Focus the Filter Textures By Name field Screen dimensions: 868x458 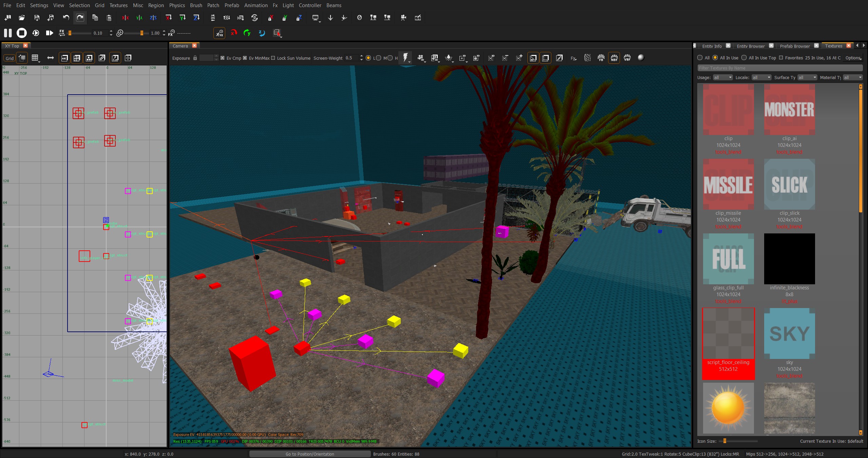(x=780, y=68)
